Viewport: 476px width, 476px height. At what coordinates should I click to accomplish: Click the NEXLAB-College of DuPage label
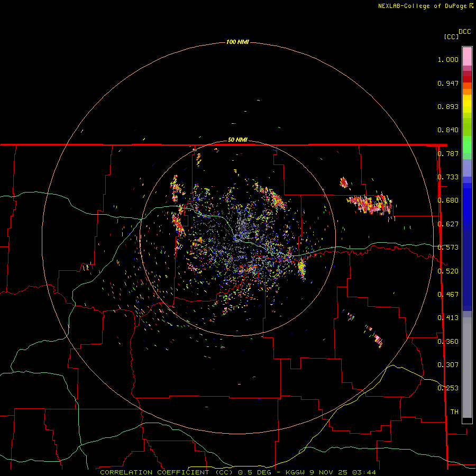point(422,6)
